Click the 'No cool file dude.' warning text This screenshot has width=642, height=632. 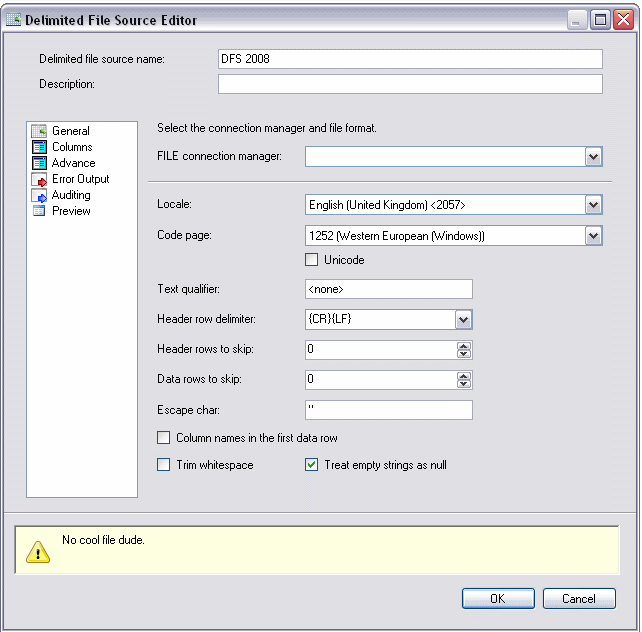point(103,540)
